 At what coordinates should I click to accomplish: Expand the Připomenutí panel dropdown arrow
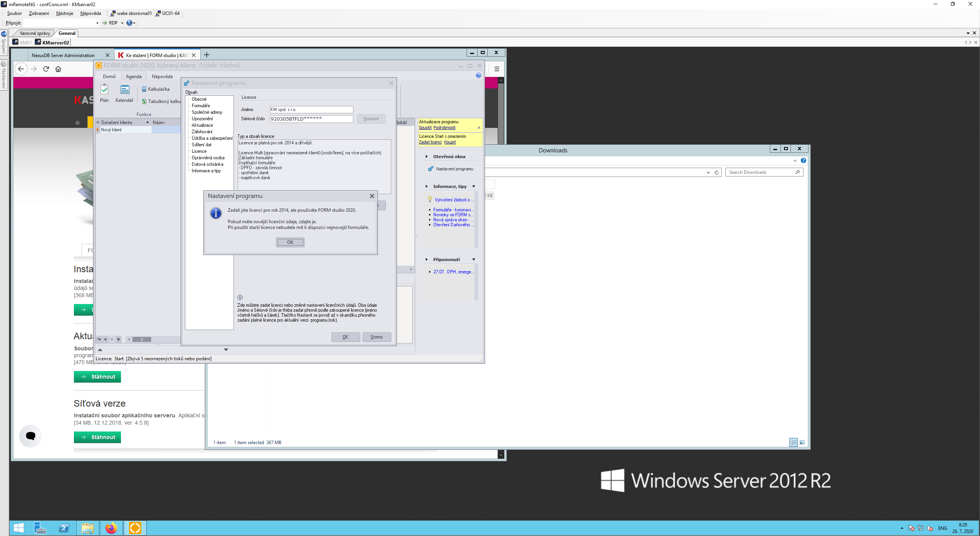point(474,260)
